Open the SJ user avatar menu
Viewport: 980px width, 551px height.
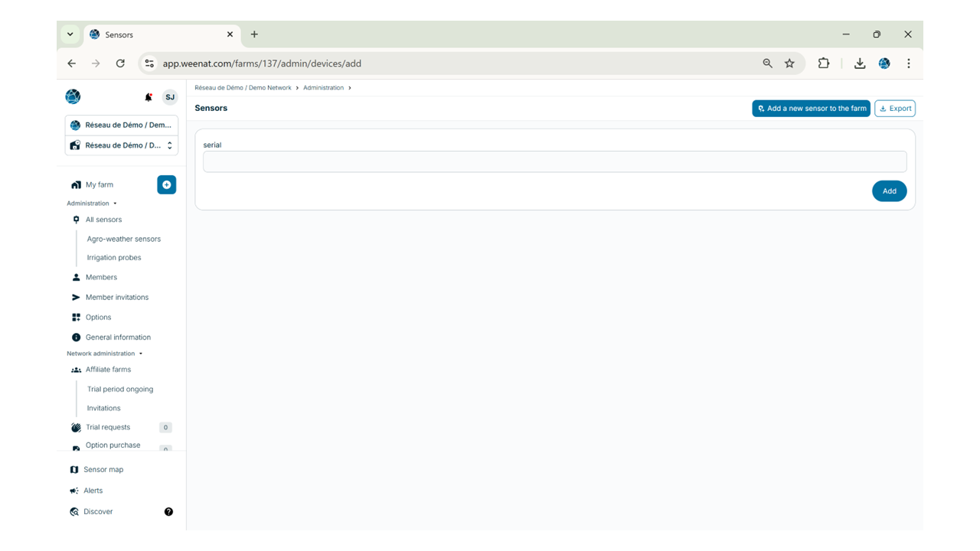click(x=170, y=97)
